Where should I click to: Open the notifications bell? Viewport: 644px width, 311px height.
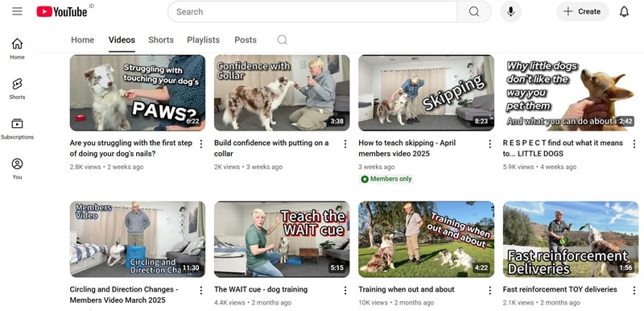pos(624,11)
